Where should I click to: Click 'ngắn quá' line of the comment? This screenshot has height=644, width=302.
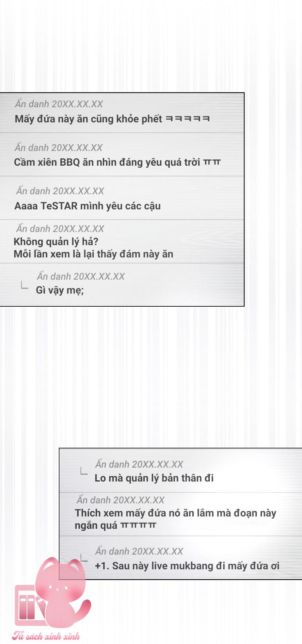116,526
